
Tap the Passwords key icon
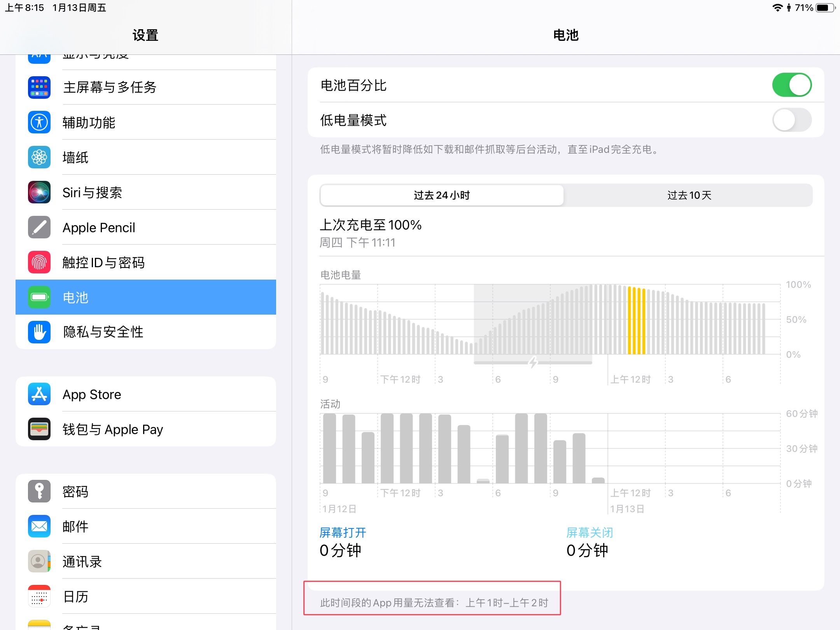39,491
